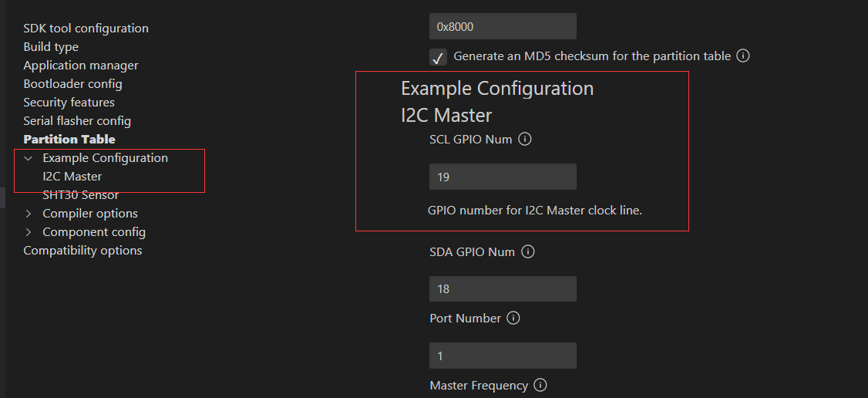
Task: Expand the Component config section
Action: click(x=29, y=232)
